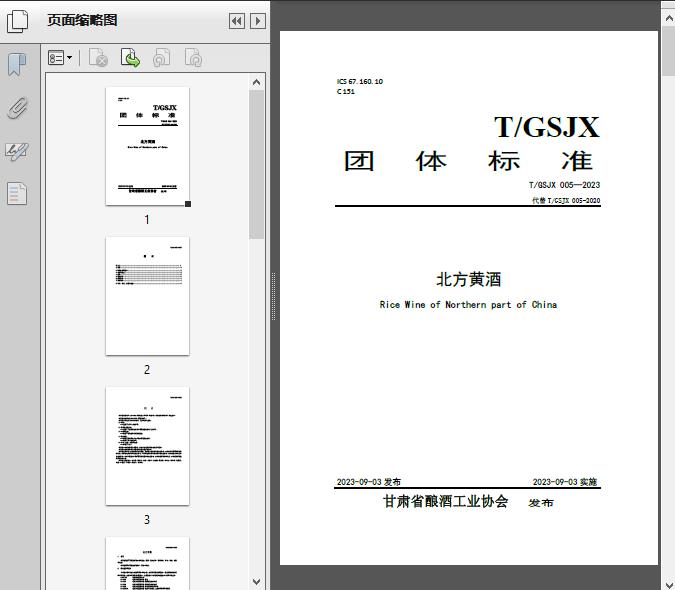Click the extract/insert pages green arrow icon

click(130, 58)
